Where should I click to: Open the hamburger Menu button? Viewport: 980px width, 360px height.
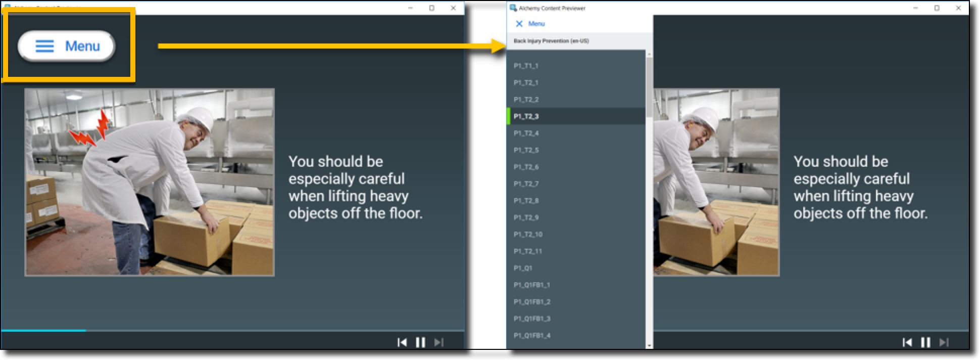click(67, 46)
